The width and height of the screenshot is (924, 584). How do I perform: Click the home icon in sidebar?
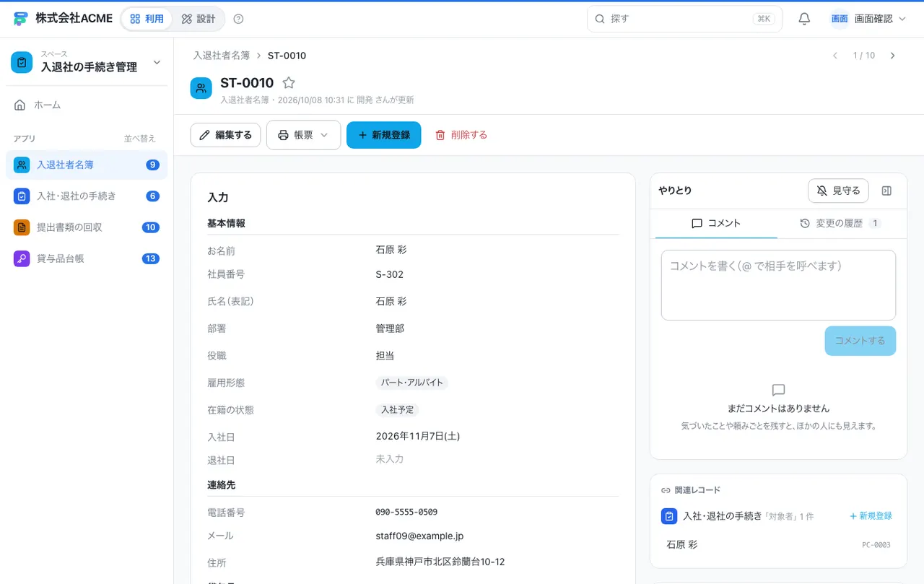coord(20,105)
